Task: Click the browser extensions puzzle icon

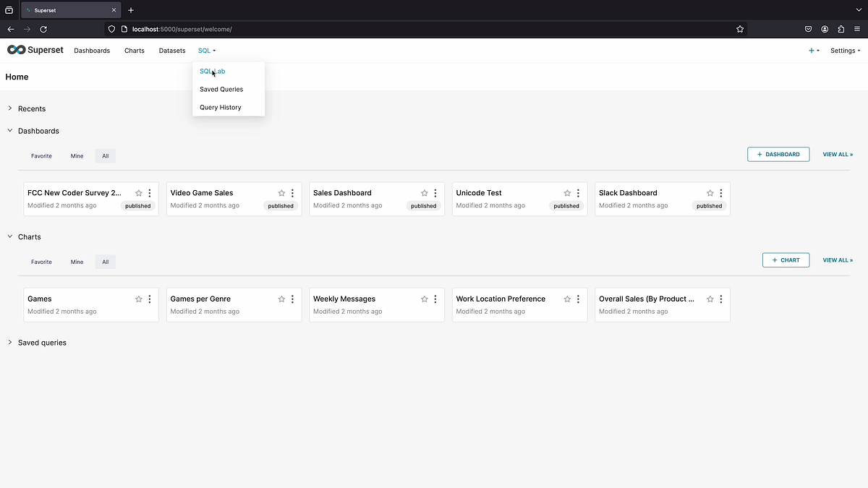Action: [x=841, y=29]
